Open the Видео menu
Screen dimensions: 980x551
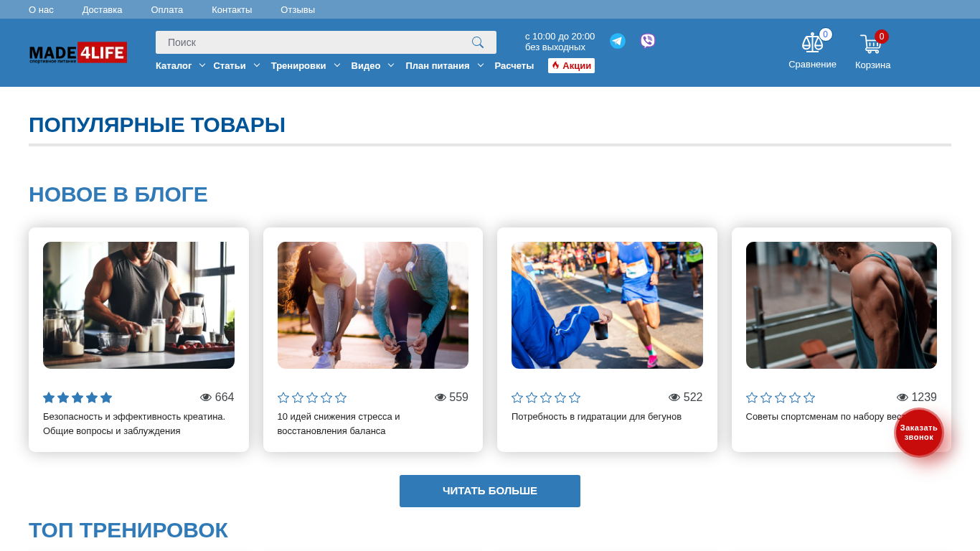[366, 65]
